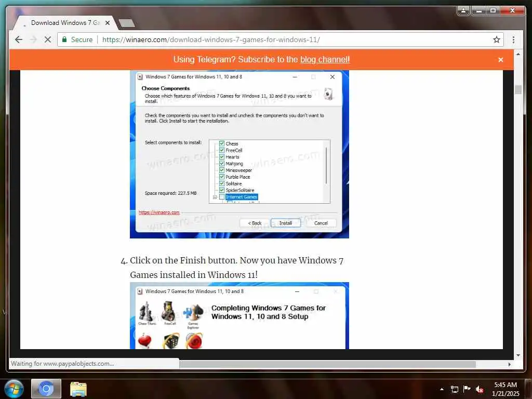Bookmark this page with the star
532x399 pixels.
[496, 39]
